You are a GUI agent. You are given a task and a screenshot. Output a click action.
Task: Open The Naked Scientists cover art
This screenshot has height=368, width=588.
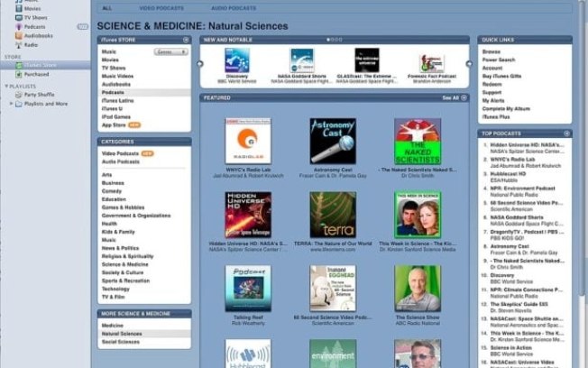coord(418,141)
